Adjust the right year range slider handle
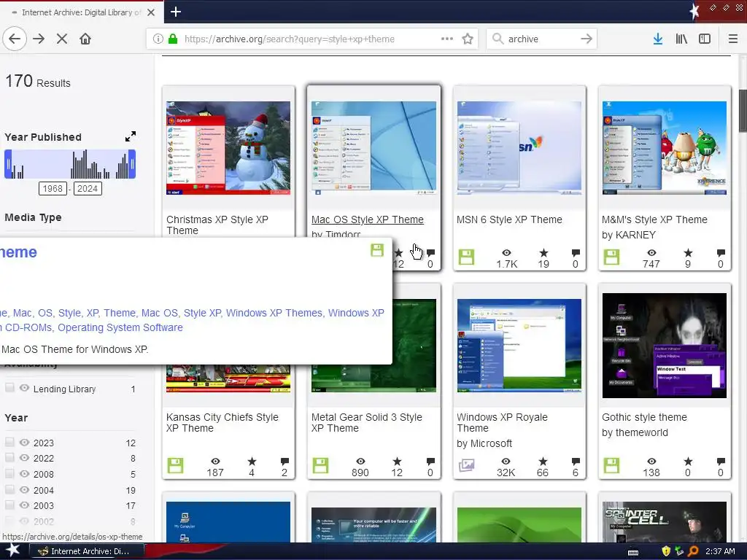This screenshot has width=747, height=560. tap(132, 164)
